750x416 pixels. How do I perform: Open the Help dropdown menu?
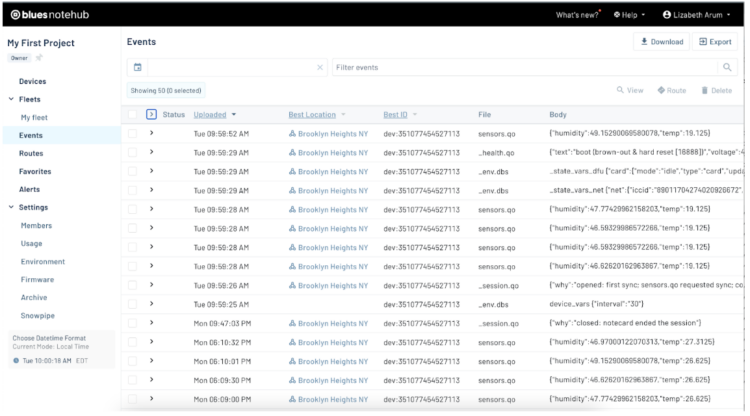pos(629,14)
